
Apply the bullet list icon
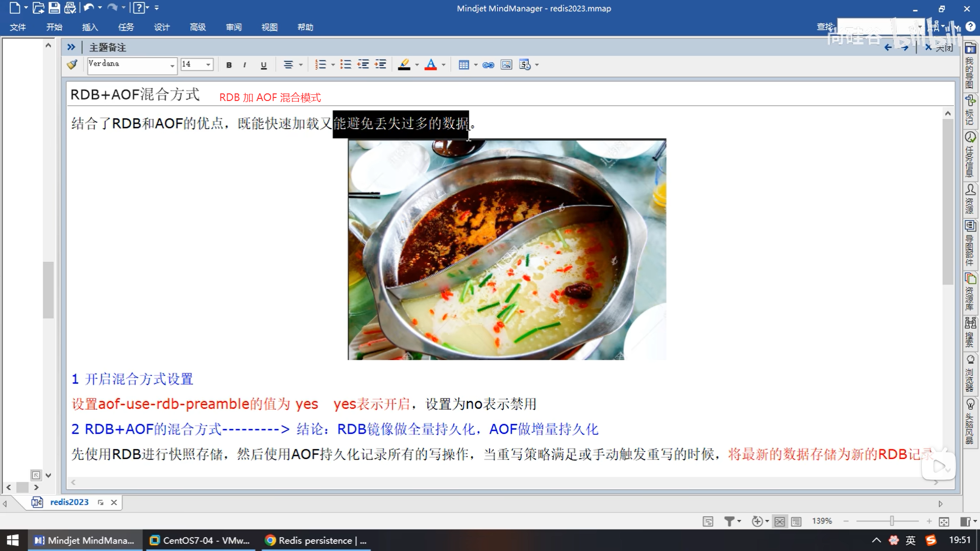pos(346,65)
